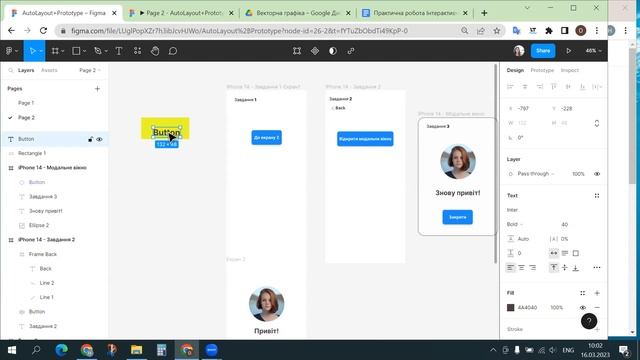
Task: Set text align right
Action: [533, 268]
